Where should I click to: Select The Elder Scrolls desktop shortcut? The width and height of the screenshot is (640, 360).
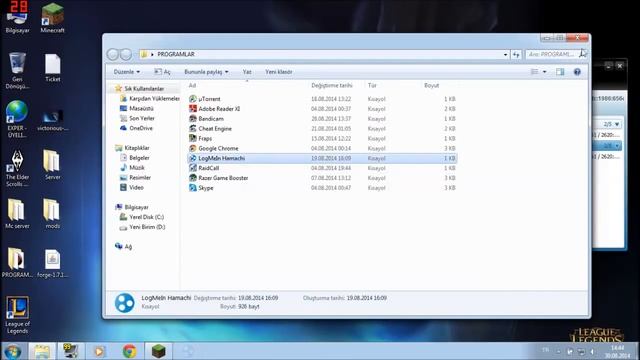pyautogui.click(x=17, y=168)
